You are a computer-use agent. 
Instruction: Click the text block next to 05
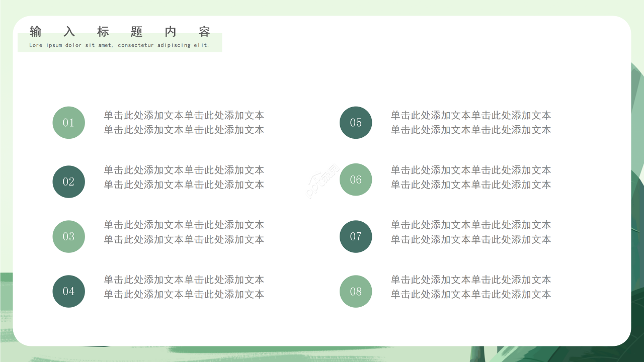coord(471,122)
